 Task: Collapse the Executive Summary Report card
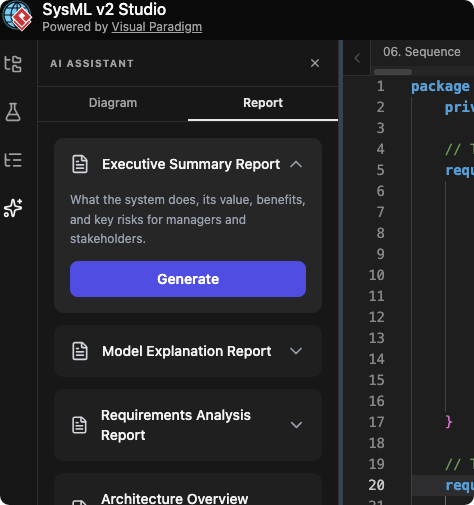pos(296,164)
